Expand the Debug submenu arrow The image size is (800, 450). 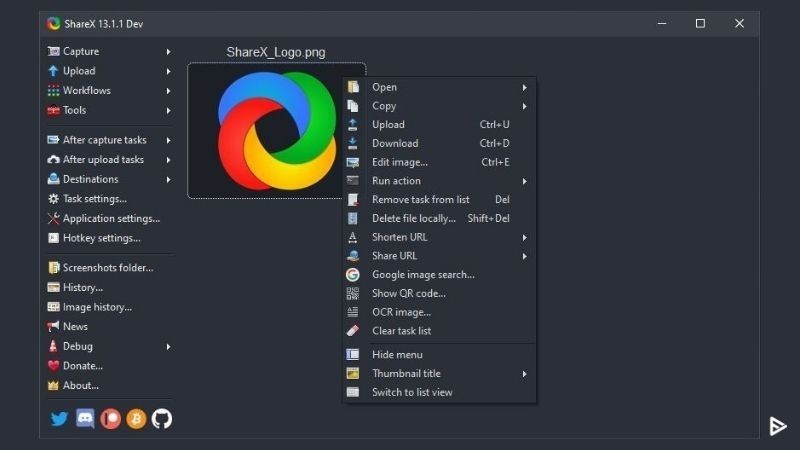[168, 347]
